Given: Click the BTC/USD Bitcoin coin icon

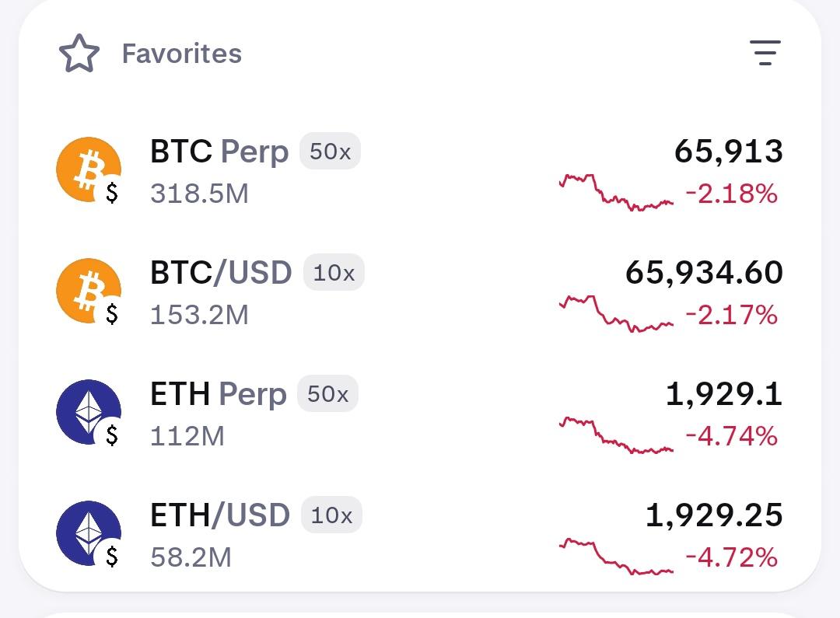Looking at the screenshot, I should (x=89, y=291).
